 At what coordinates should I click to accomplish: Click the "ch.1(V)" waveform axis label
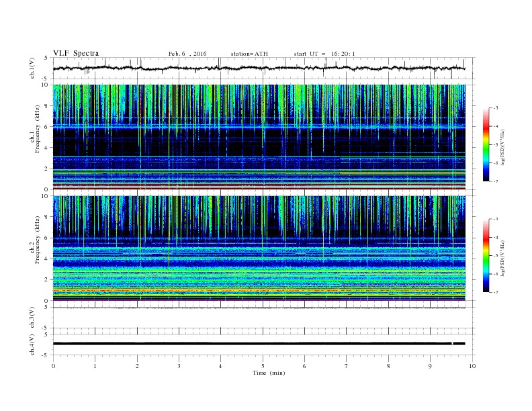click(32, 68)
